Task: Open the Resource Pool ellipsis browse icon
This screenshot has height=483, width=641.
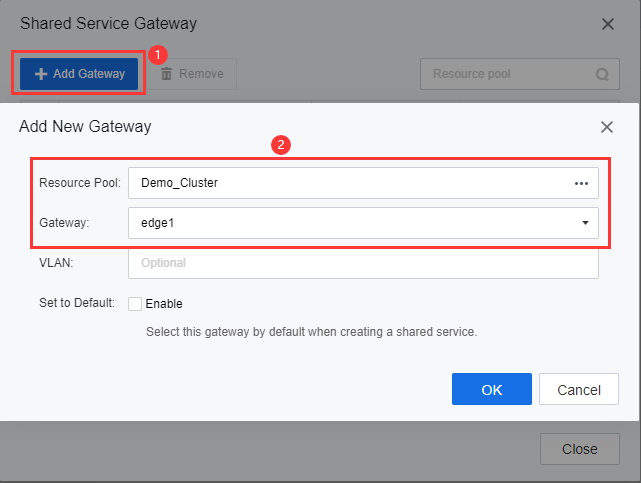Action: [581, 183]
